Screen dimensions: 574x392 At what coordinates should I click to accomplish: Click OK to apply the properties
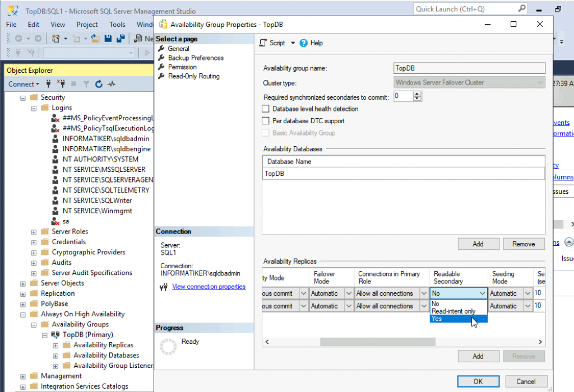click(478, 381)
